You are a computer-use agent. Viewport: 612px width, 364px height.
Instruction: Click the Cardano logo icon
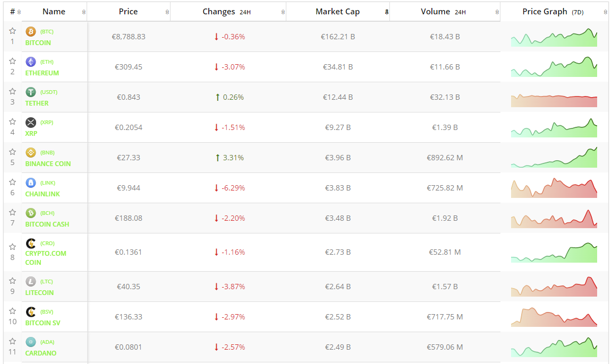pyautogui.click(x=31, y=342)
